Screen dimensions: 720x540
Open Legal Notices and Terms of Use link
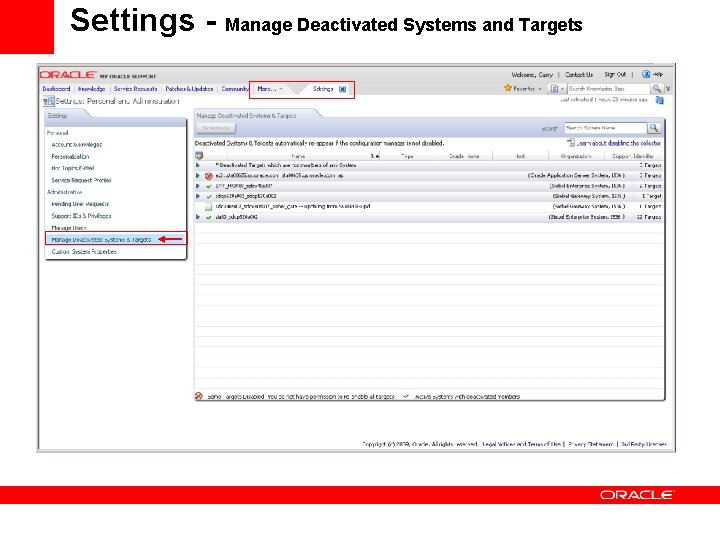(x=521, y=444)
